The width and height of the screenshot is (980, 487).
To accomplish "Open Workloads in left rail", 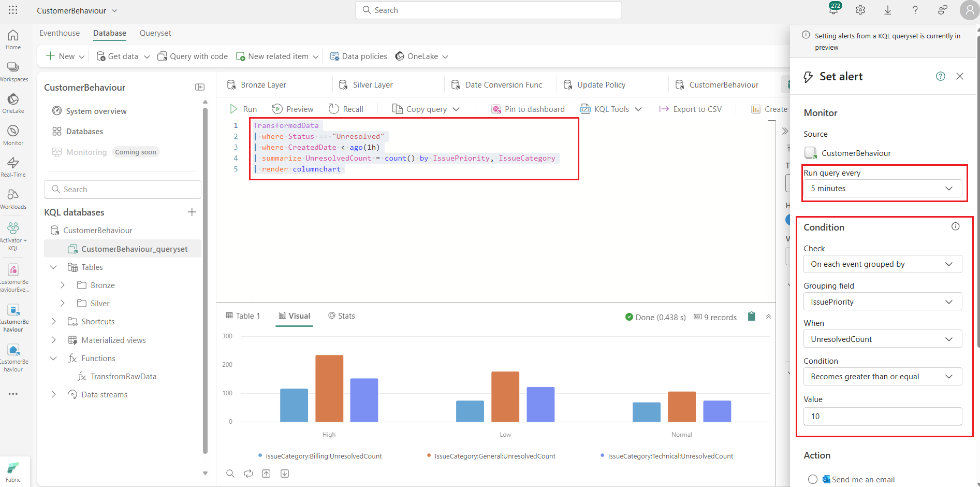I will coord(13,199).
